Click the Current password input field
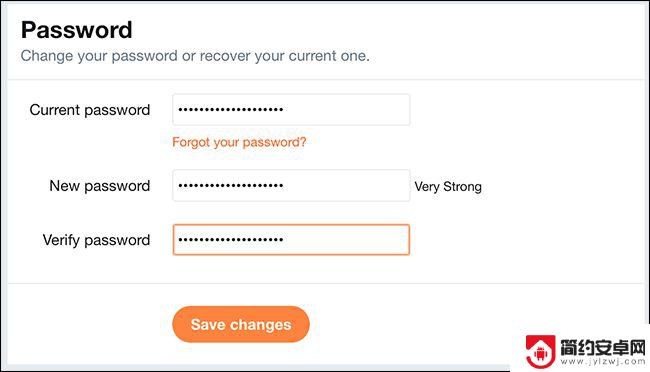The width and height of the screenshot is (650, 372). (291, 110)
